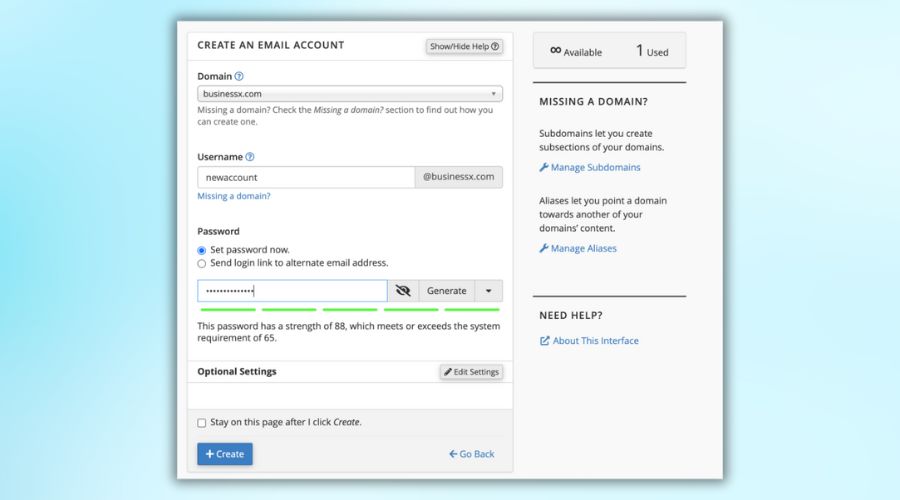Image resolution: width=900 pixels, height=500 pixels.
Task: Click the wrench icon beside Manage Subdomains
Action: coord(544,167)
